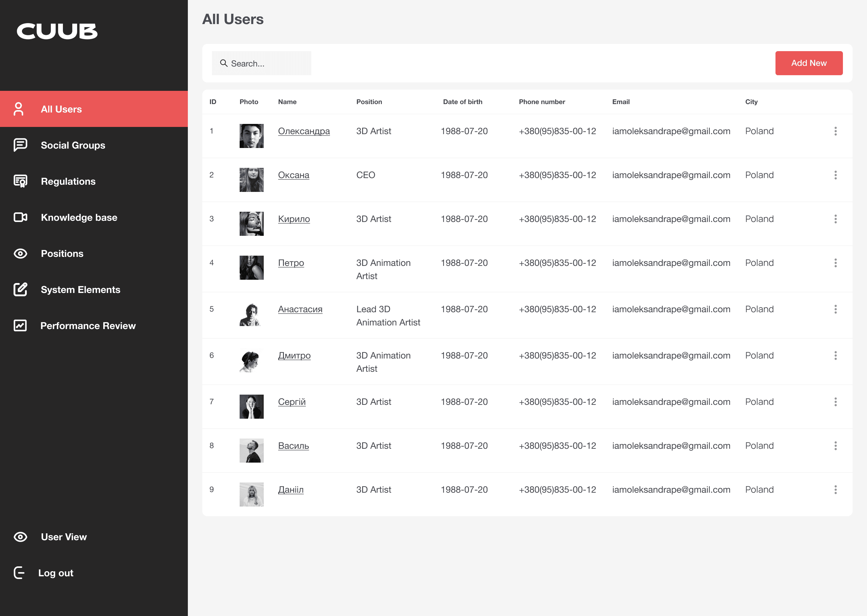The image size is (867, 616).
Task: Expand kebab menu for Даніїл row
Action: (x=835, y=490)
